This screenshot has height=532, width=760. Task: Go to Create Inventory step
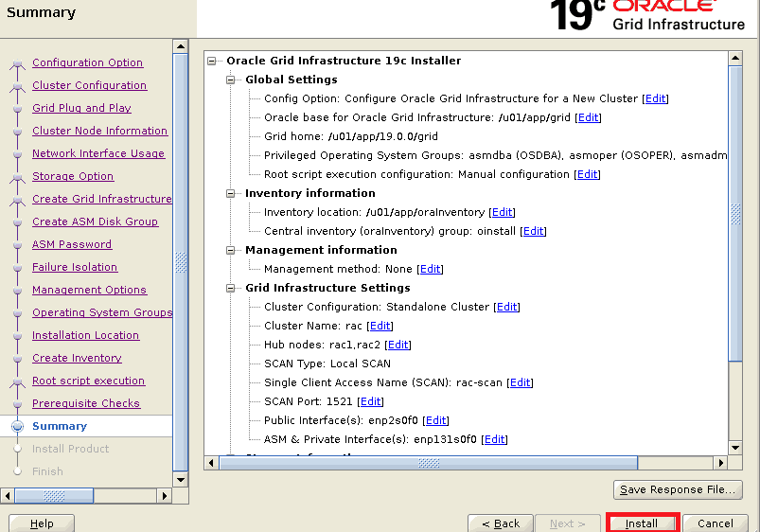coord(77,359)
